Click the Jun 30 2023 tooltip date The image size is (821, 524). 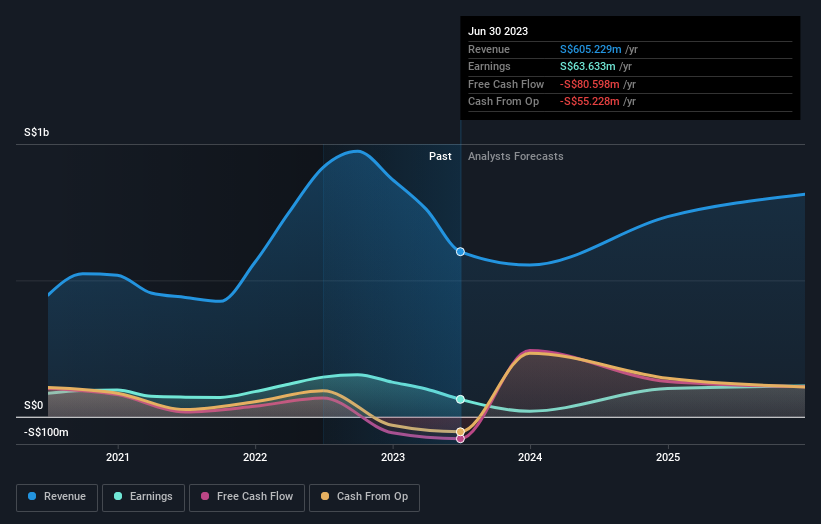(498, 31)
